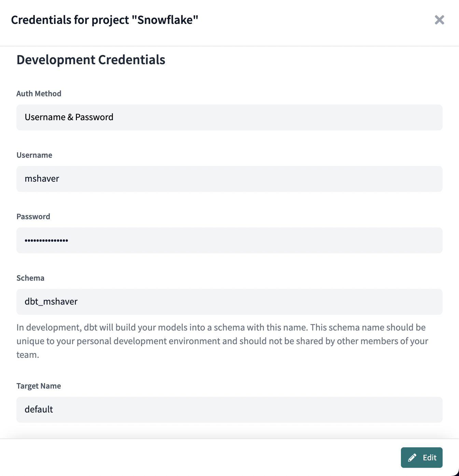Screen dimensions: 459x476
Task: Select the Username field containing mshaver
Action: (229, 179)
